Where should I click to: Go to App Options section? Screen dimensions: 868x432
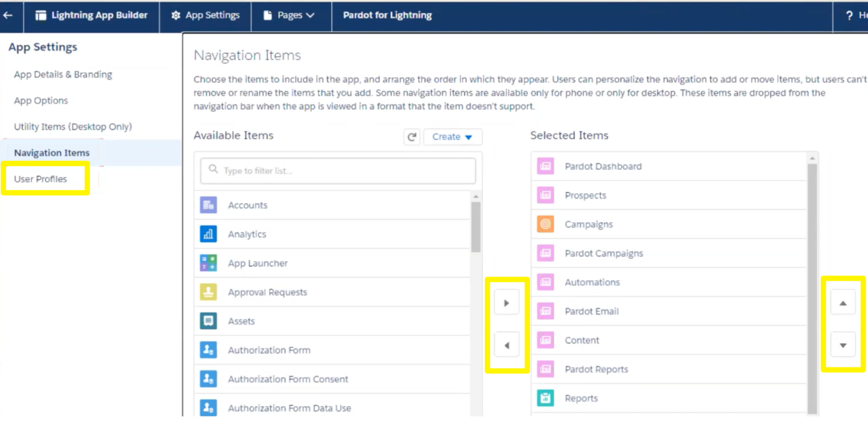point(41,101)
